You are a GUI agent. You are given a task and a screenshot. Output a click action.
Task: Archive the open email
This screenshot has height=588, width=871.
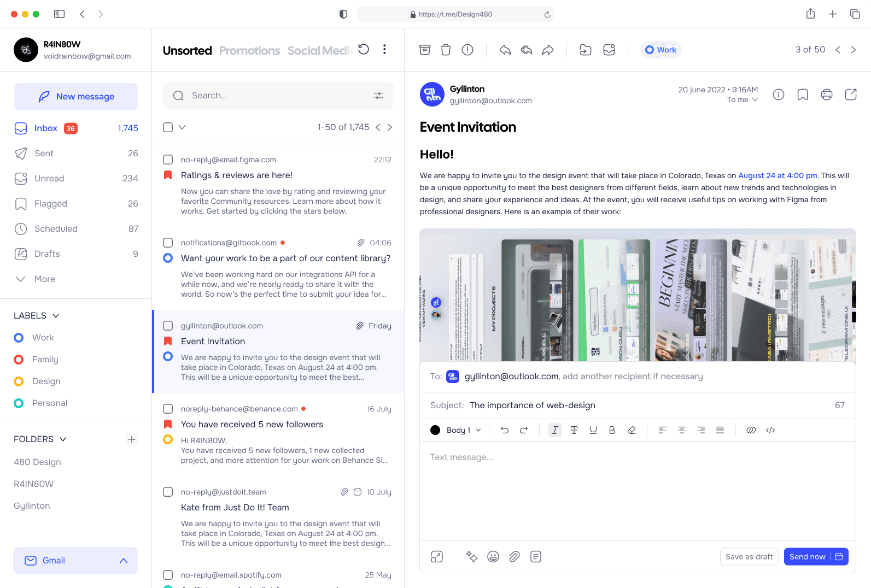(425, 50)
